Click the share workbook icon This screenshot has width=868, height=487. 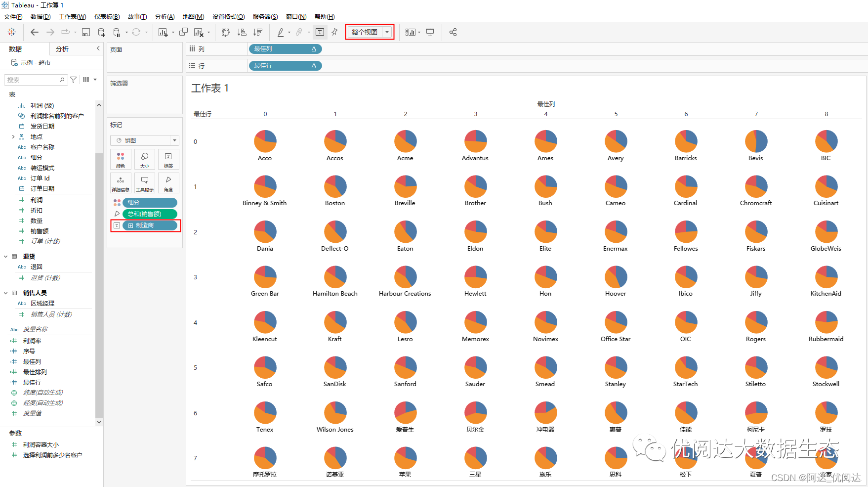[453, 32]
